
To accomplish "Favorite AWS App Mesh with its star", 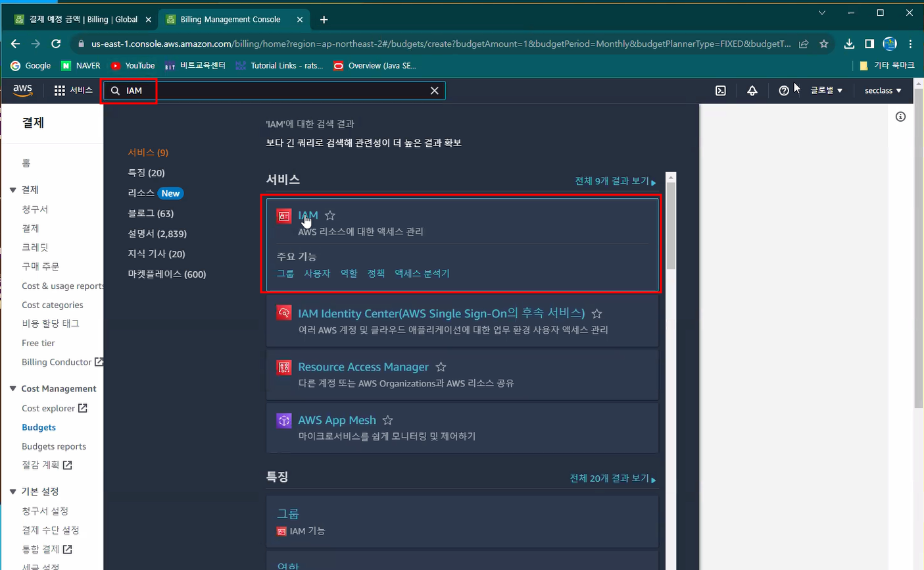I will [x=387, y=420].
